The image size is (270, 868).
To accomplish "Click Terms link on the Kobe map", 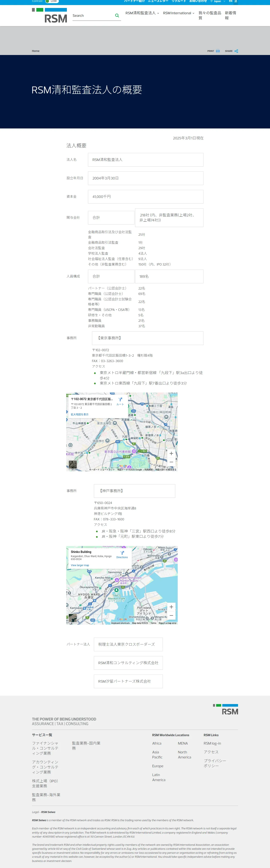I will (153, 623).
